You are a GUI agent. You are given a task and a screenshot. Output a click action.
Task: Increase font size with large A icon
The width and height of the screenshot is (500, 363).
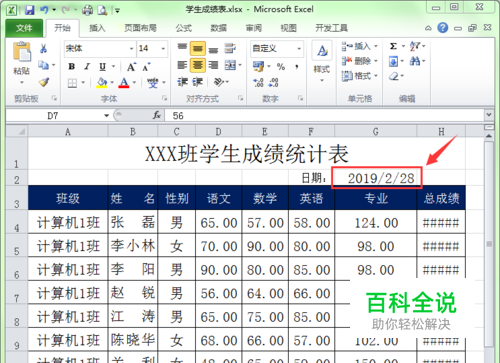(x=131, y=67)
